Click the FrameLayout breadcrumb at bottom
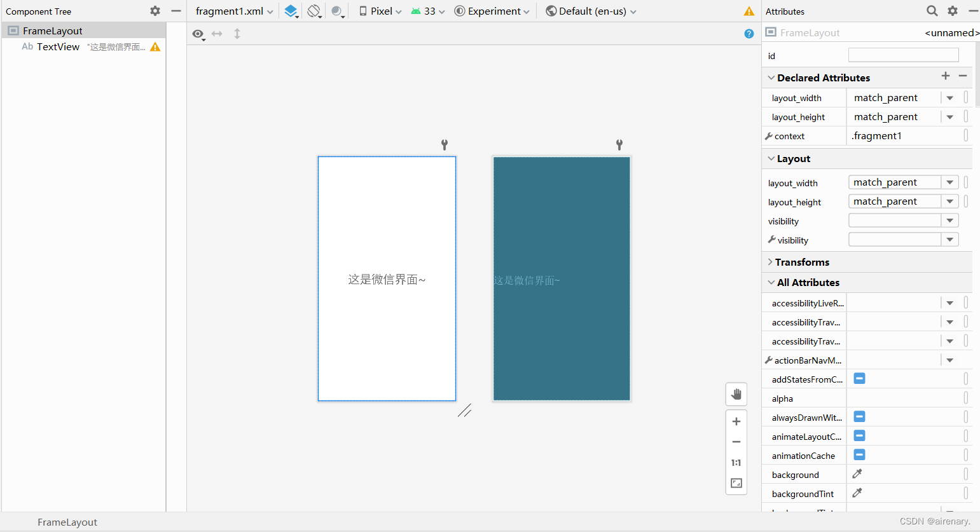 click(x=67, y=522)
